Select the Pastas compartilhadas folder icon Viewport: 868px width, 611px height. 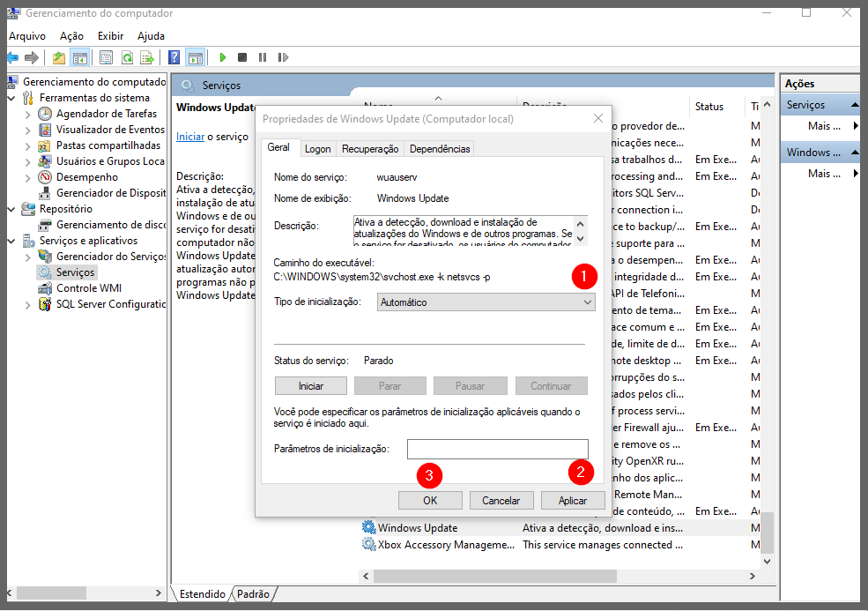coord(45,145)
